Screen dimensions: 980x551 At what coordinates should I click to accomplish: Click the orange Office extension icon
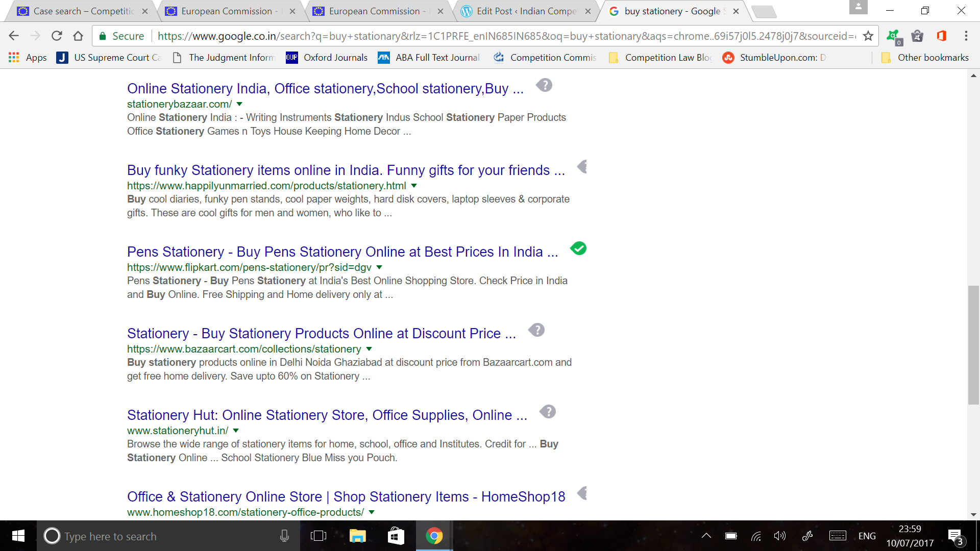(x=942, y=36)
